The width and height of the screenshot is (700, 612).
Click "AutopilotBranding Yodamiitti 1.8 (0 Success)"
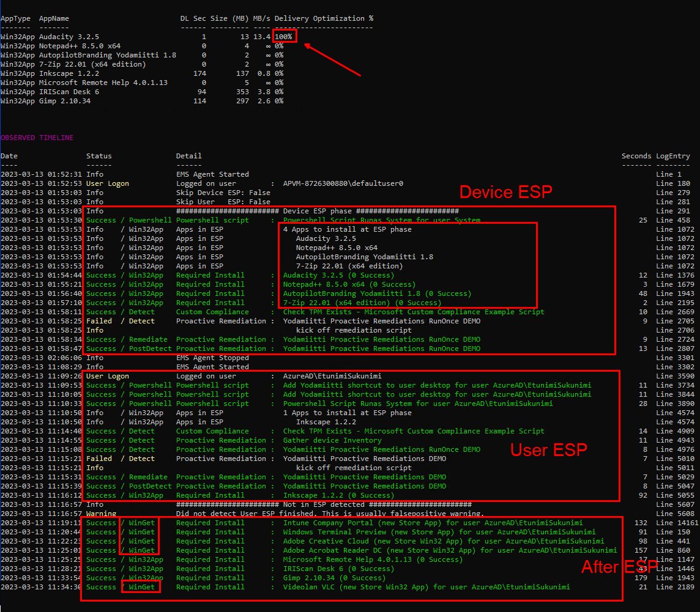(378, 293)
